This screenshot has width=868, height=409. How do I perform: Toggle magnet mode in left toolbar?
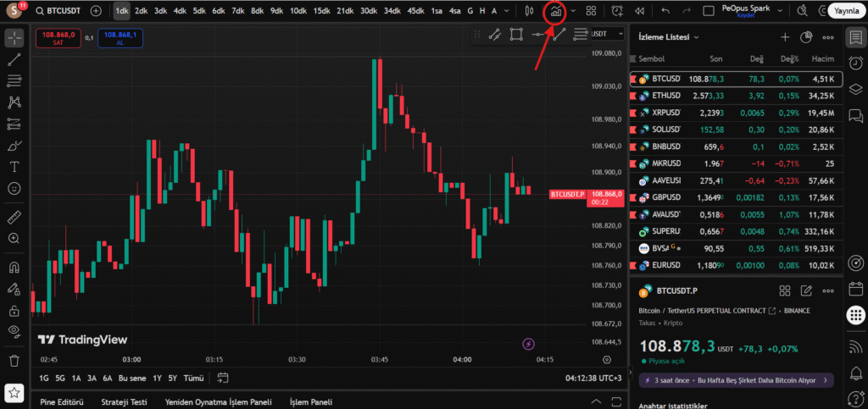pos(14,268)
